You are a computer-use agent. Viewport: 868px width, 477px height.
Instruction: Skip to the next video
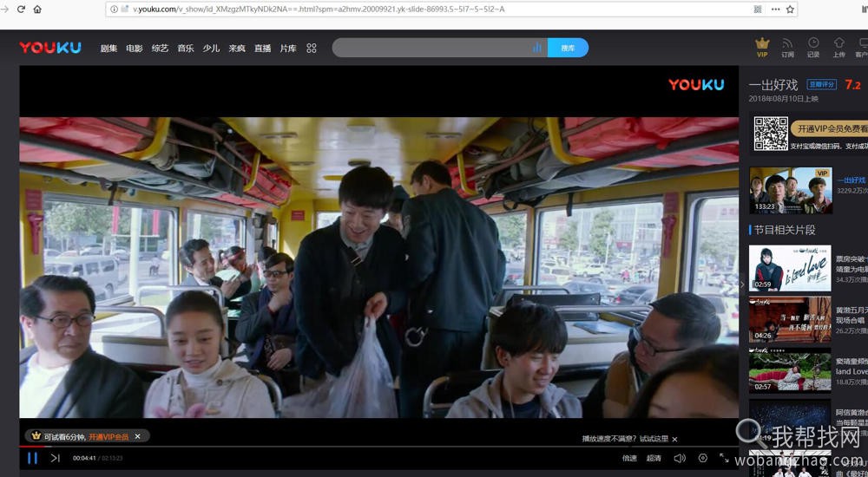(x=55, y=458)
